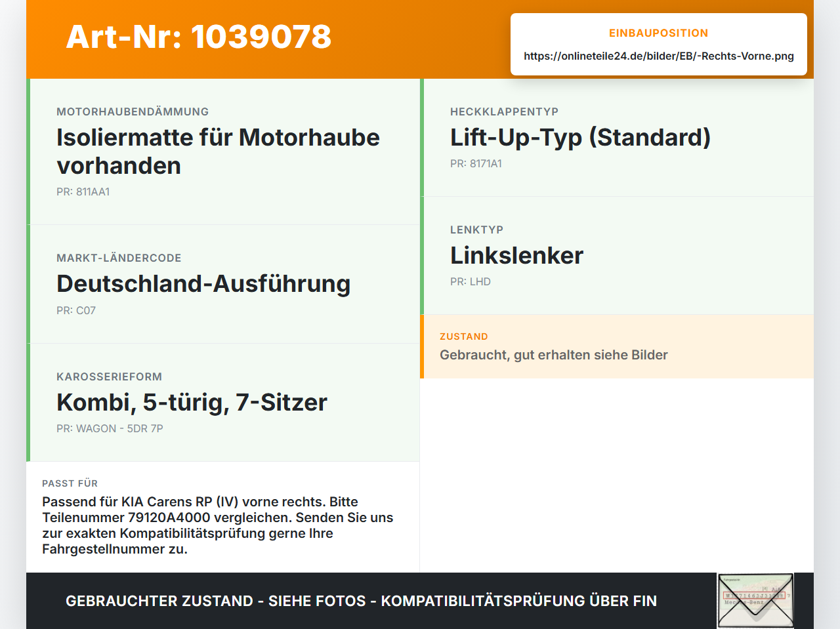Click the HECKKLAPPENTYP label
The image size is (840, 629).
(504, 112)
